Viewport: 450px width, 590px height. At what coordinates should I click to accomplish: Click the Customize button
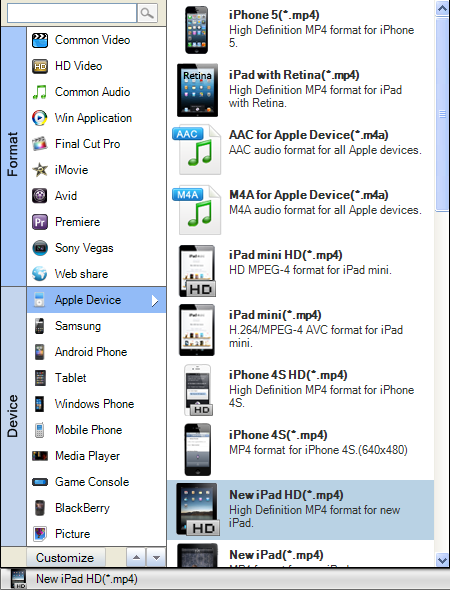(x=65, y=557)
